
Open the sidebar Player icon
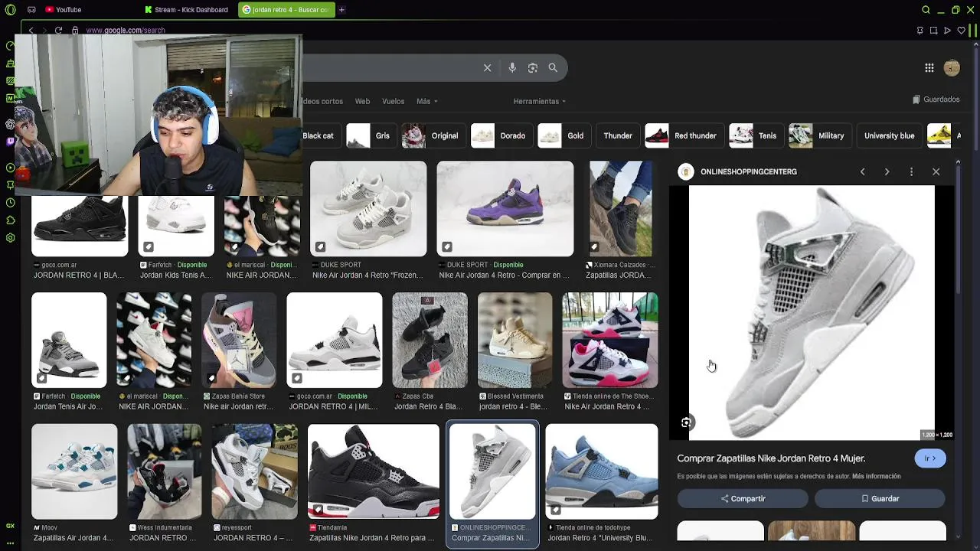coord(10,168)
